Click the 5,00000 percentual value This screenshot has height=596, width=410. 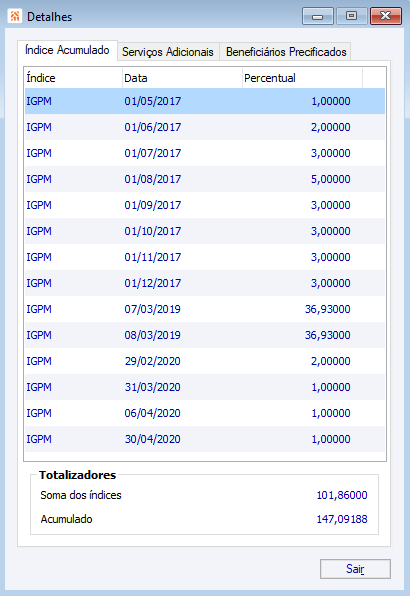coord(331,179)
